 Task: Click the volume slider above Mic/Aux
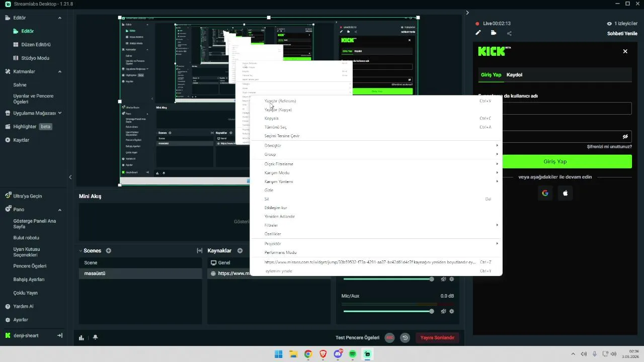click(387, 279)
